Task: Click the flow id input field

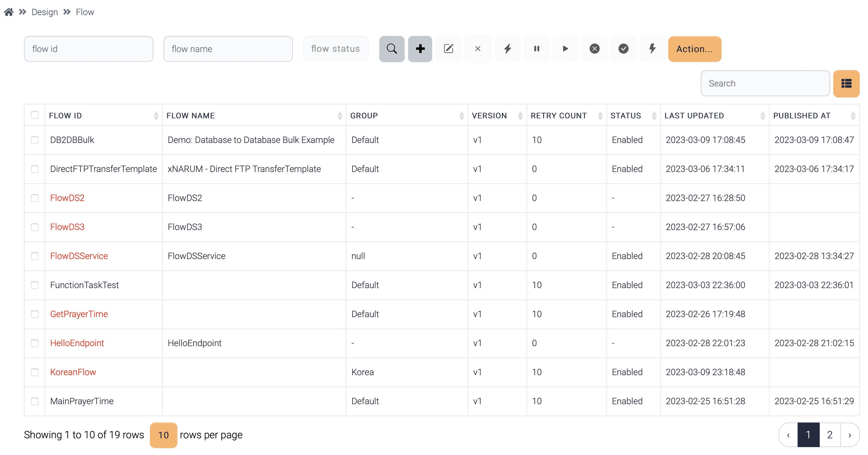Action: (89, 49)
